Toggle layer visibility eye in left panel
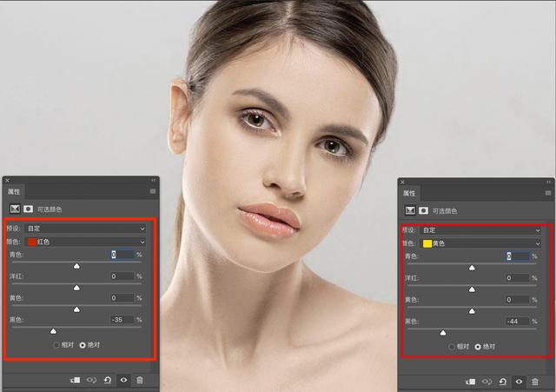The image size is (556, 392). click(123, 380)
